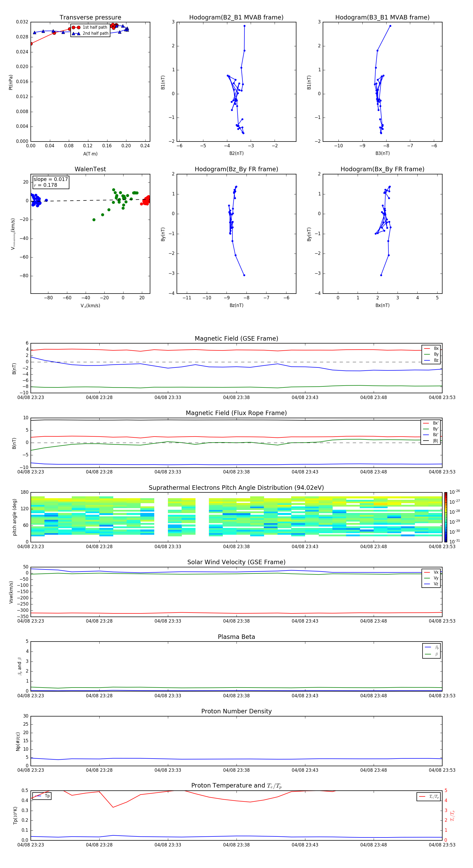Click the 'slope = 0.017' annotation
473x868 pixels.
pyautogui.click(x=50, y=179)
